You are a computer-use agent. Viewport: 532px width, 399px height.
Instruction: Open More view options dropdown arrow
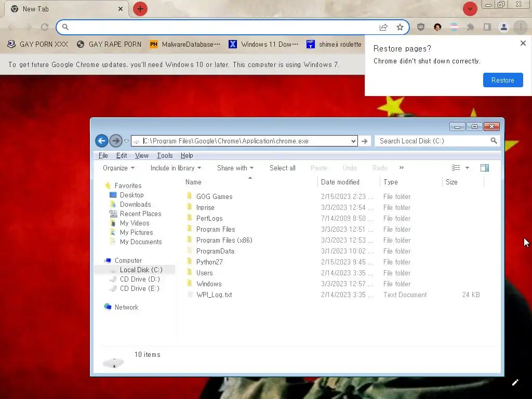467,168
